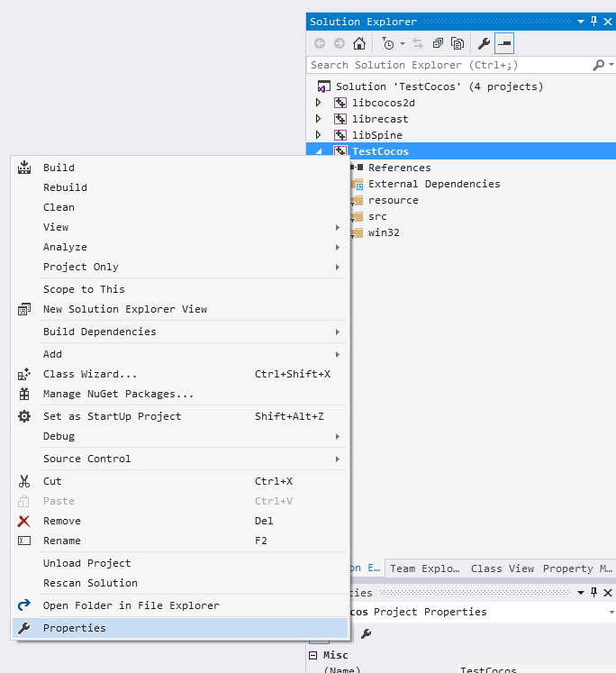Click the Forward arrow in Solution Explorer toolbar

point(340,43)
